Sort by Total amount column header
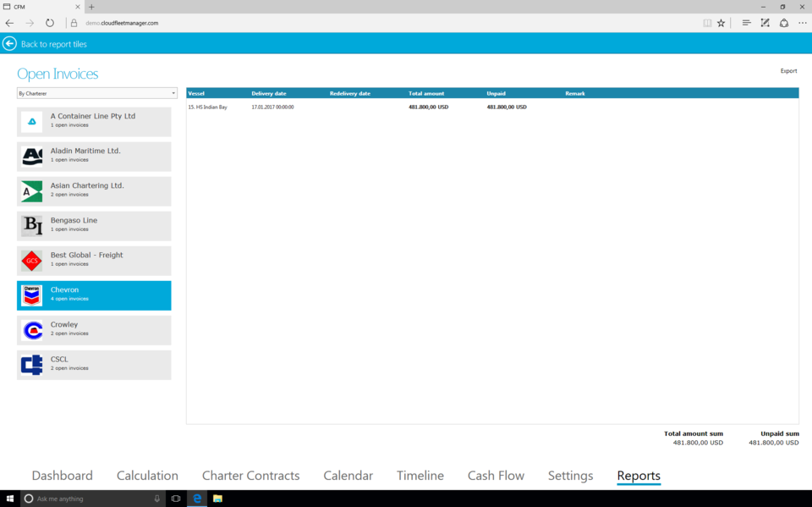Screen dimensions: 812x507 click(426, 93)
